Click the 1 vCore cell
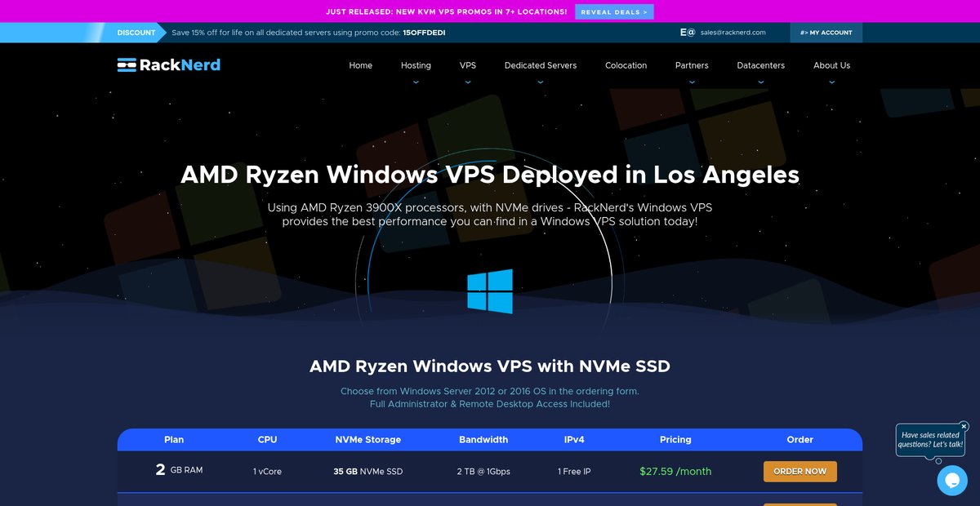The width and height of the screenshot is (980, 506). (267, 472)
